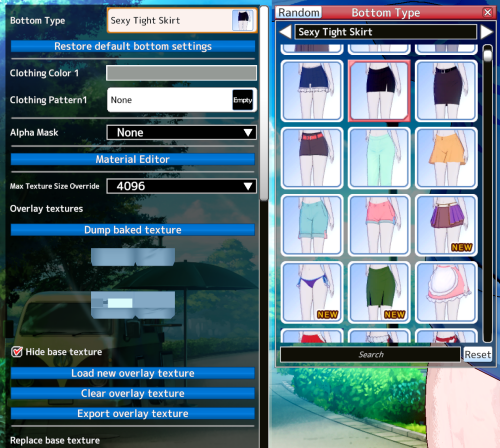This screenshot has height=448, width=500.
Task: Select the teal capri shorts thumbnail
Action: (x=312, y=225)
